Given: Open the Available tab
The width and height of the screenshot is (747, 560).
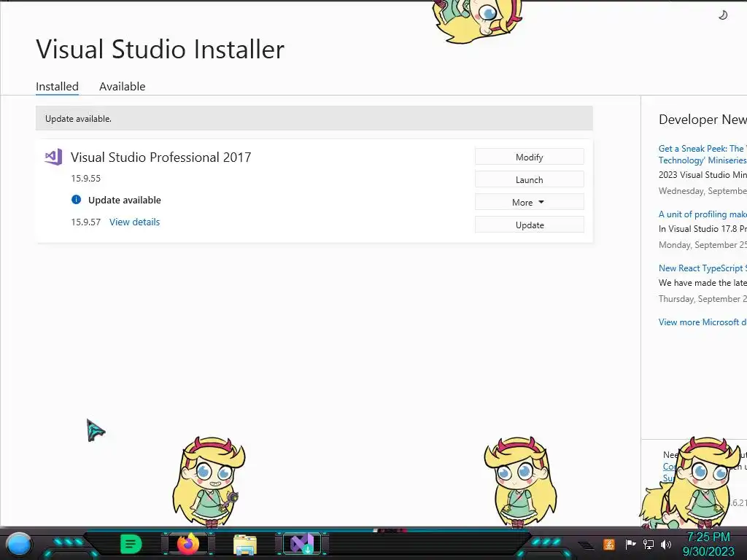Looking at the screenshot, I should pos(122,87).
